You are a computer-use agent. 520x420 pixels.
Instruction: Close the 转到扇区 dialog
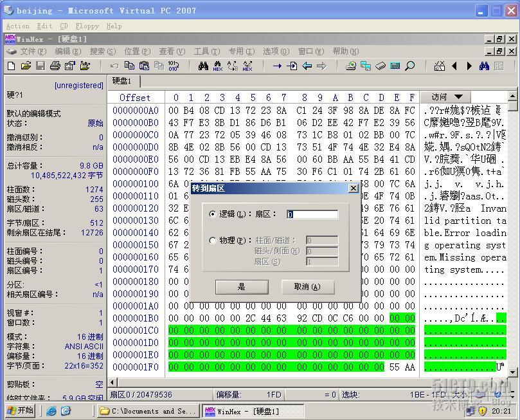(354, 188)
